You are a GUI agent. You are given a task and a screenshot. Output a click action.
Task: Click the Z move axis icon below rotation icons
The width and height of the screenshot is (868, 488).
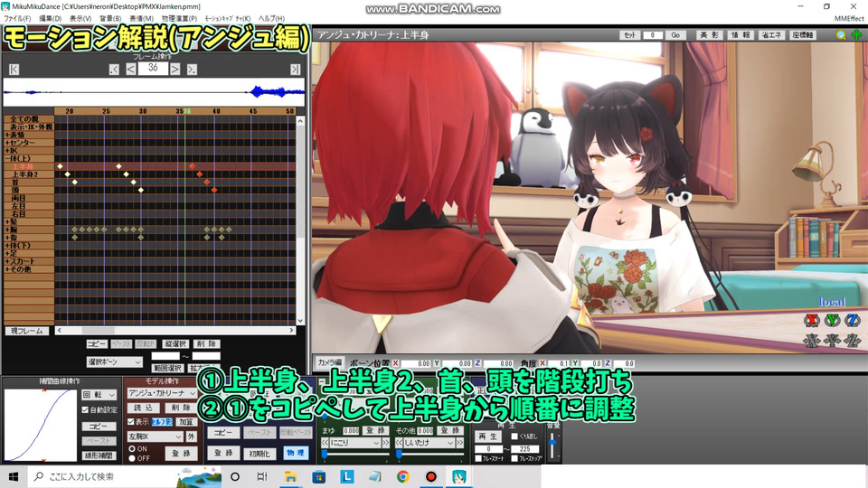pos(852,341)
